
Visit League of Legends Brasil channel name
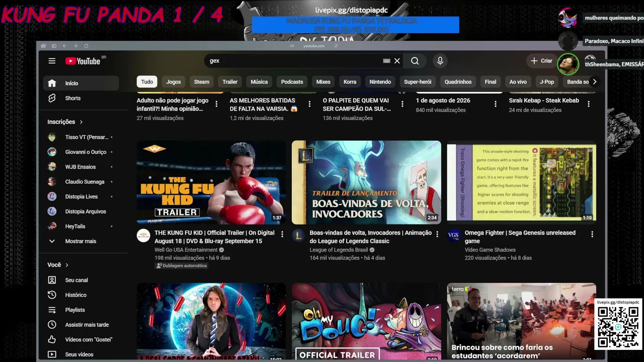click(339, 250)
